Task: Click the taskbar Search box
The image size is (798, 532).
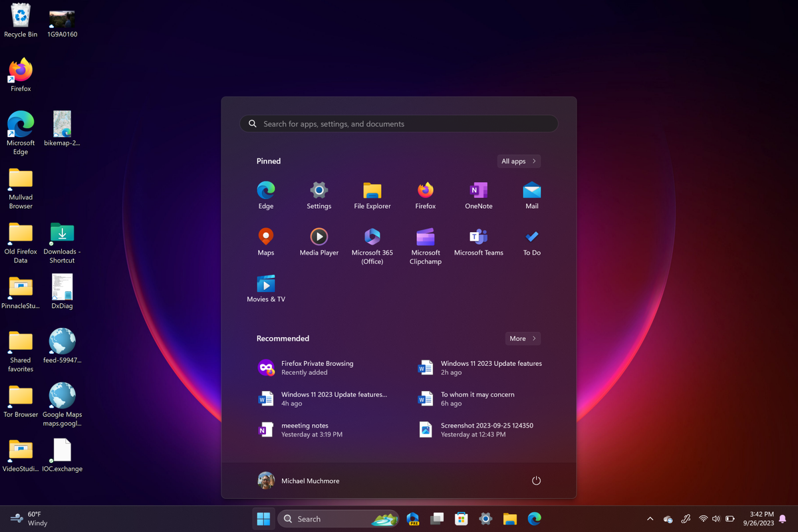Action: tap(338, 519)
